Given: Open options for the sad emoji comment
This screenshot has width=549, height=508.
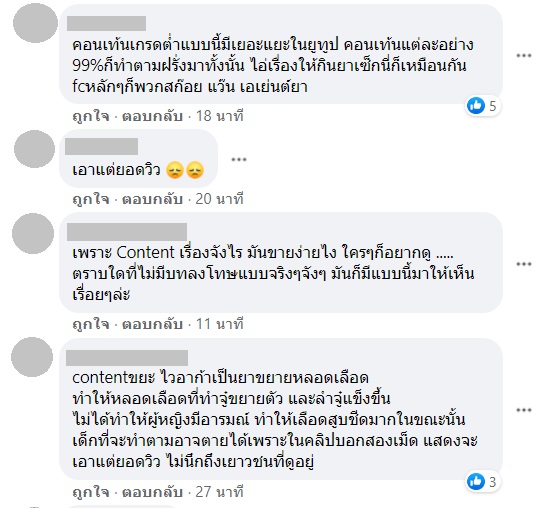Looking at the screenshot, I should 239,160.
